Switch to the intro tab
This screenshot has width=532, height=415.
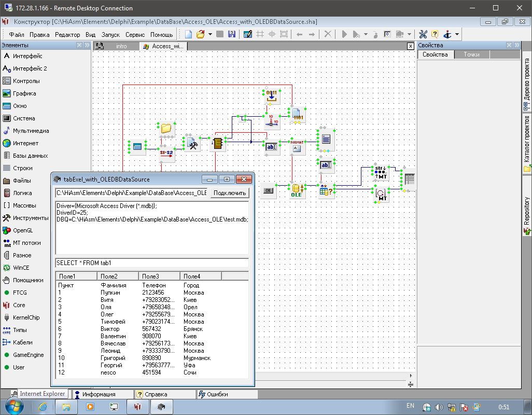pyautogui.click(x=121, y=46)
